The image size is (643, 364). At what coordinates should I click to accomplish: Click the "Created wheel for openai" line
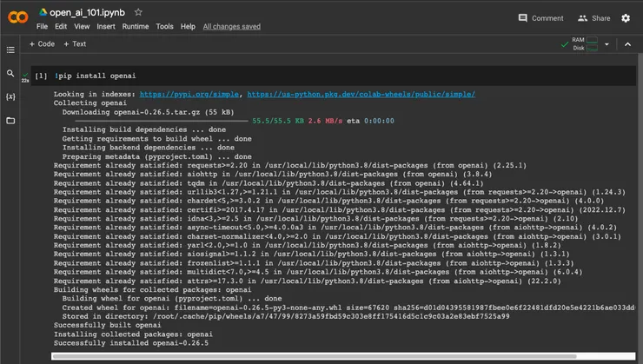tap(348, 308)
